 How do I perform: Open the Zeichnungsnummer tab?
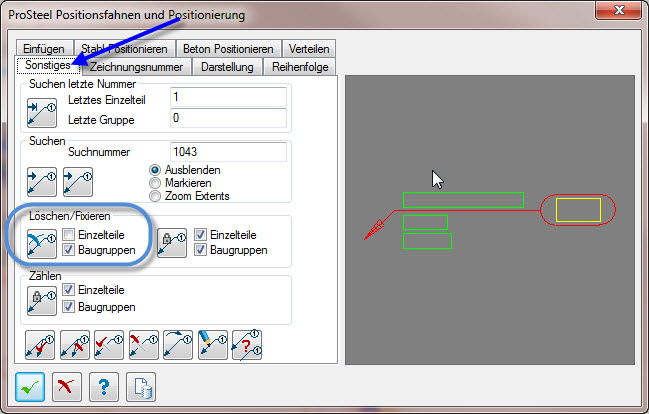137,67
